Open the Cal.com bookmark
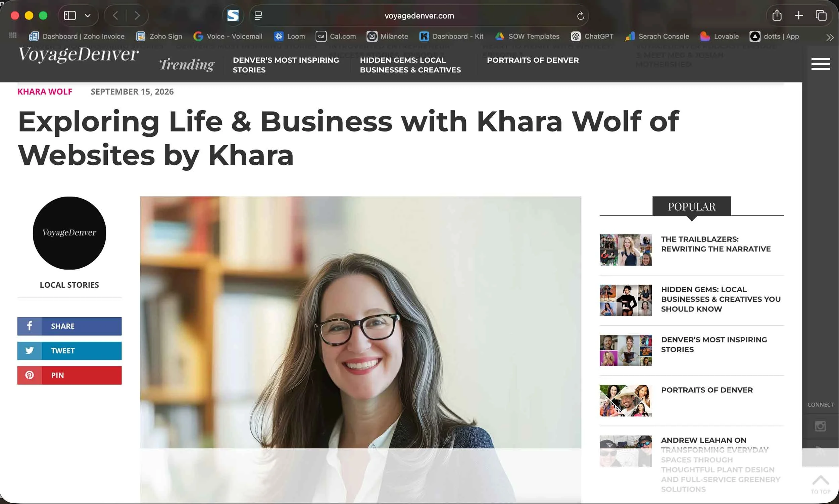Image resolution: width=839 pixels, height=504 pixels. coord(336,36)
